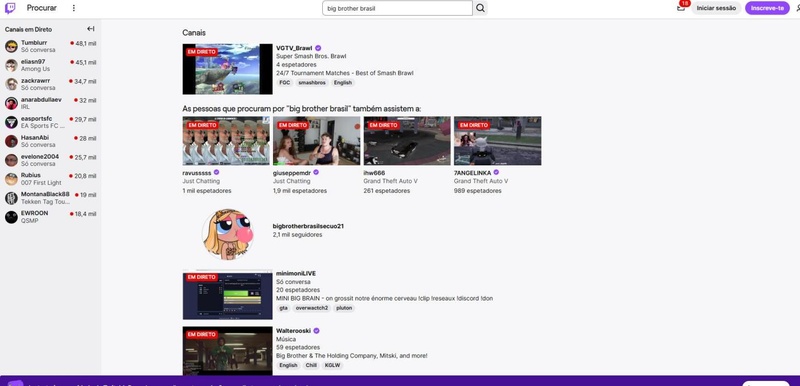Open easportsfc channel avatar
Viewport: 800px width, 386px height.
pyautogui.click(x=11, y=122)
